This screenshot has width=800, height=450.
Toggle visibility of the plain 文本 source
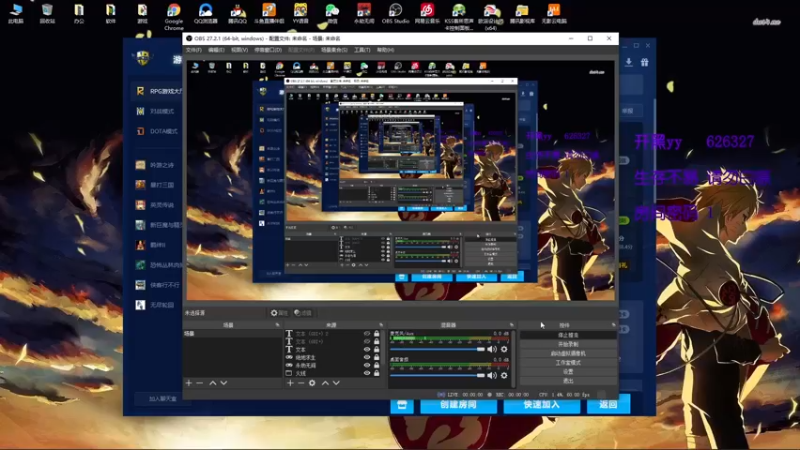click(x=367, y=349)
